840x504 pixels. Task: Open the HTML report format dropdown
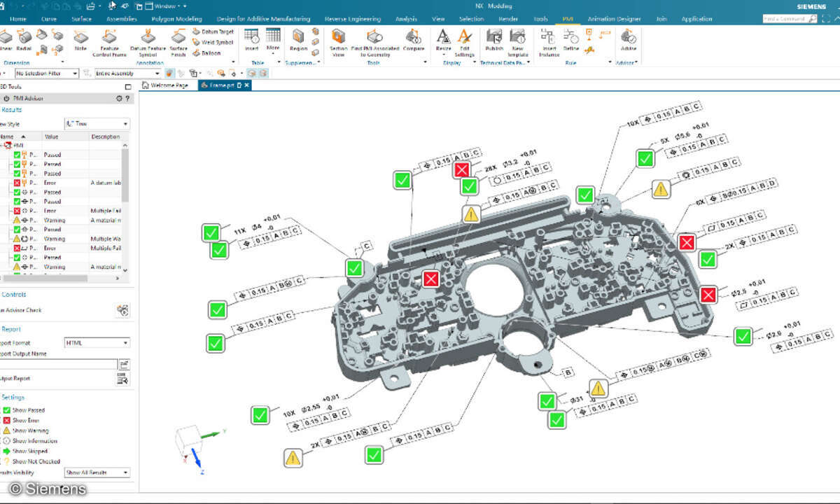coord(97,343)
